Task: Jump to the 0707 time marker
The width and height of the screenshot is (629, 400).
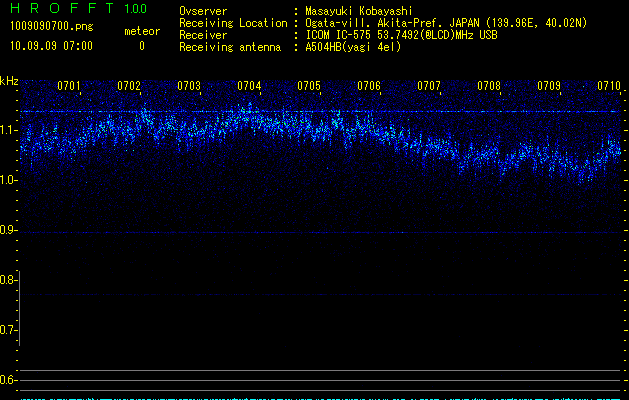Action: click(x=429, y=86)
